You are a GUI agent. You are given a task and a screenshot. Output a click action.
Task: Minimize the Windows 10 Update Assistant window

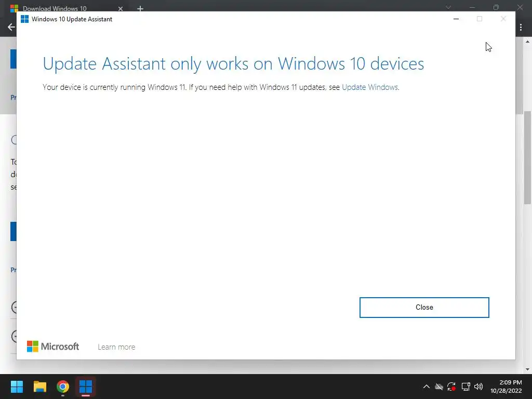coord(456,19)
